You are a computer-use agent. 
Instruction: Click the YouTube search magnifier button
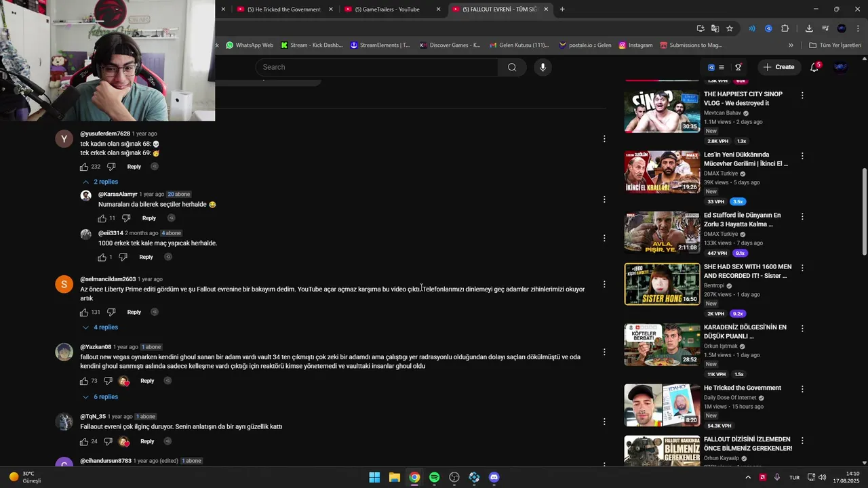[512, 67]
